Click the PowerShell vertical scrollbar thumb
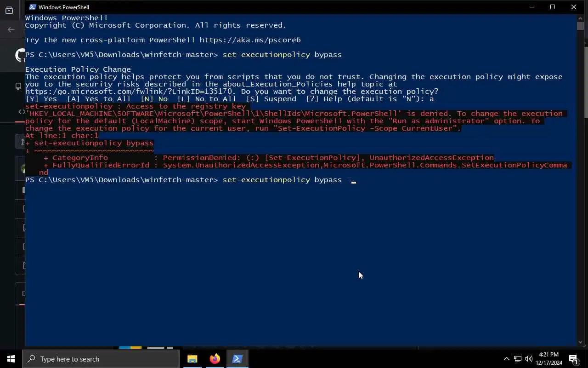This screenshot has width=588, height=368. (580, 26)
